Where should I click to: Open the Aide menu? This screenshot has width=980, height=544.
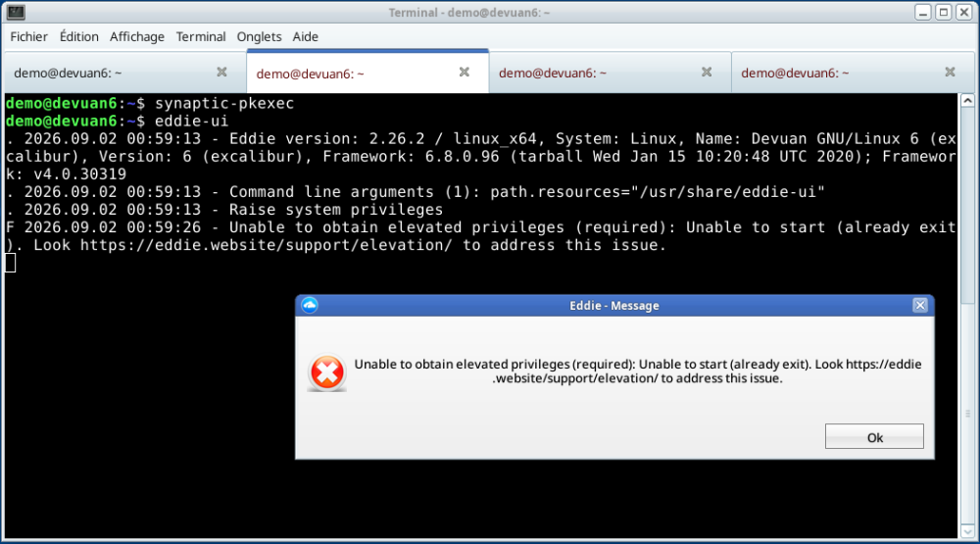click(305, 37)
